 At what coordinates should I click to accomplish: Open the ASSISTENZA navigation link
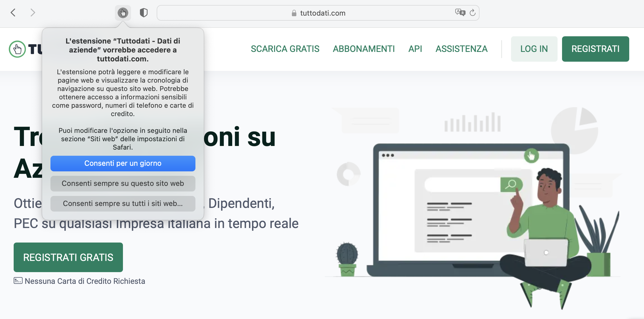point(461,49)
